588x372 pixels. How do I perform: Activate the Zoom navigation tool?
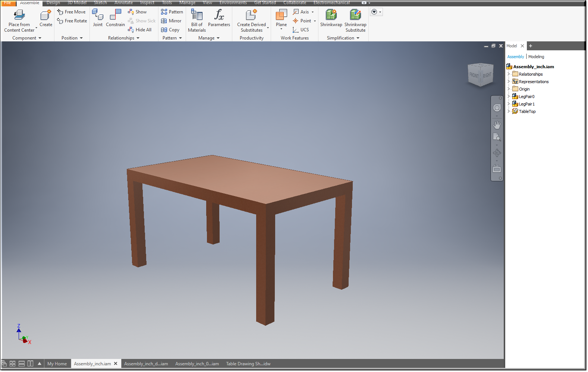click(497, 137)
